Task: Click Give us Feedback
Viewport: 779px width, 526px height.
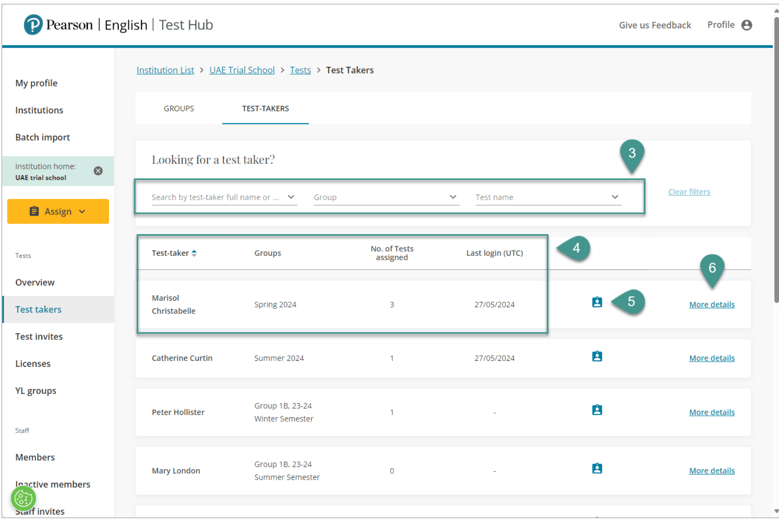Action: 654,25
